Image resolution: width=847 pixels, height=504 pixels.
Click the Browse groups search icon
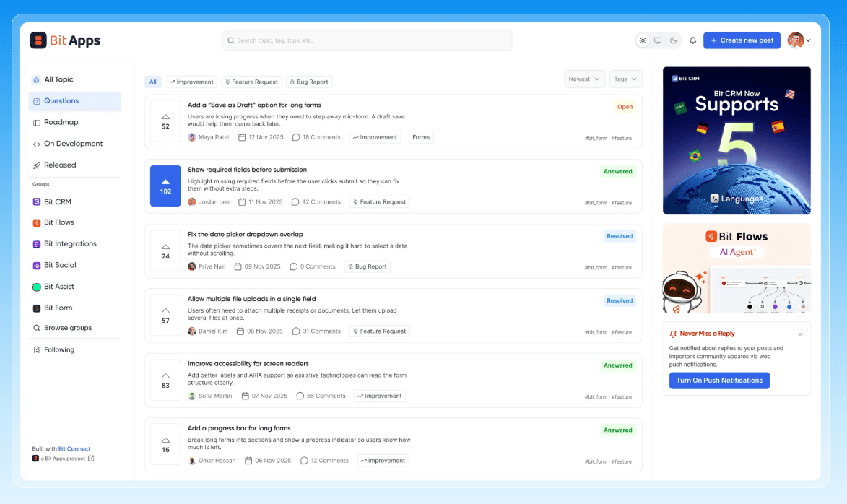pyautogui.click(x=36, y=328)
